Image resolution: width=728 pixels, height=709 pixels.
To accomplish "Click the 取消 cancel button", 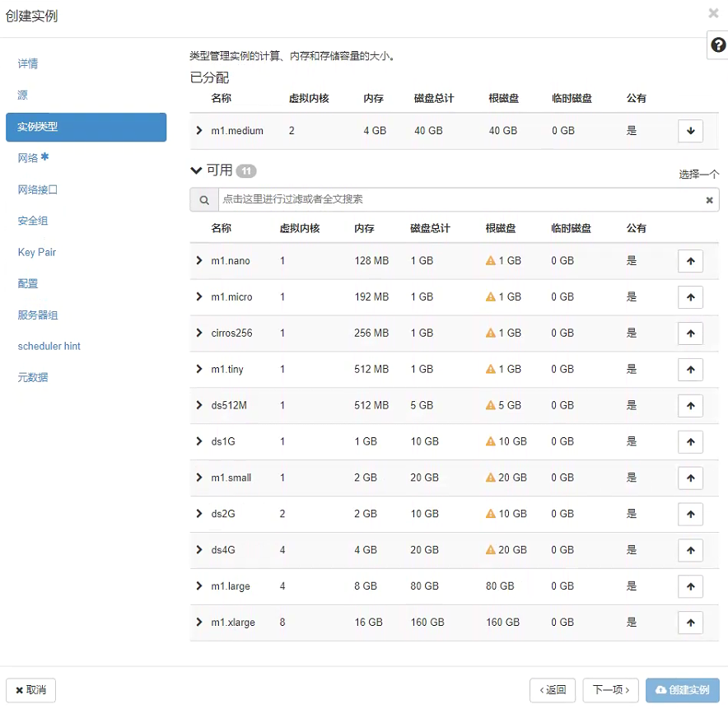I will pos(30,690).
